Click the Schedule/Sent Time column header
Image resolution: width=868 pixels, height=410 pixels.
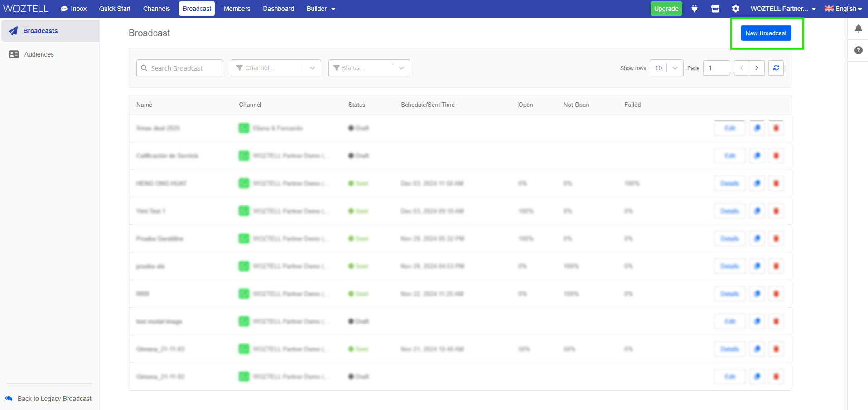(x=428, y=105)
